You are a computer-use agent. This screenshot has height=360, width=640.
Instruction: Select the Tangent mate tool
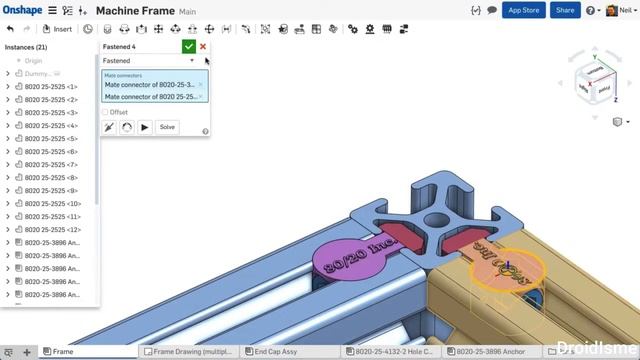(246, 29)
